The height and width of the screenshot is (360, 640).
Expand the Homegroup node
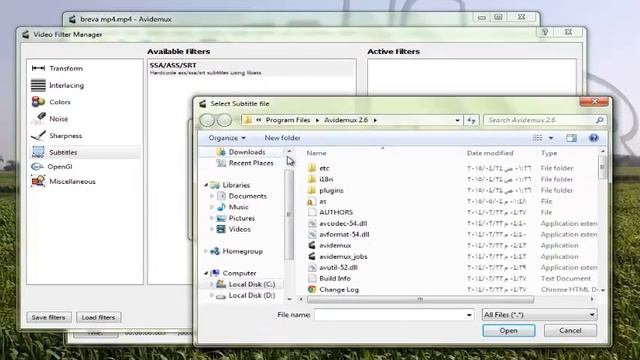[206, 251]
